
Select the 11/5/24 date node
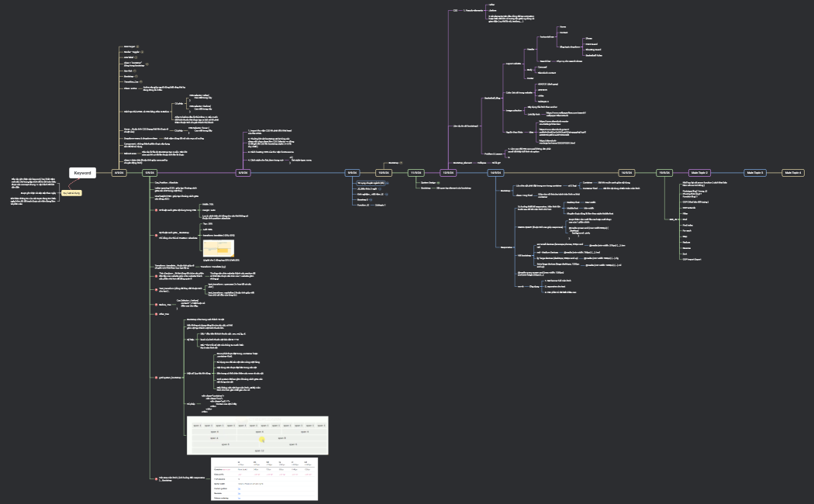pos(415,173)
